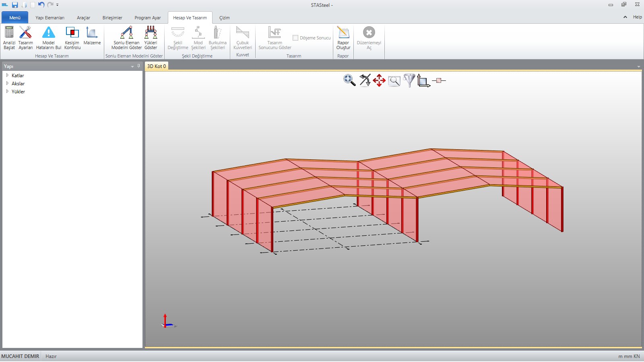
Task: Open the Çizim ribbon tab
Action: click(x=224, y=18)
